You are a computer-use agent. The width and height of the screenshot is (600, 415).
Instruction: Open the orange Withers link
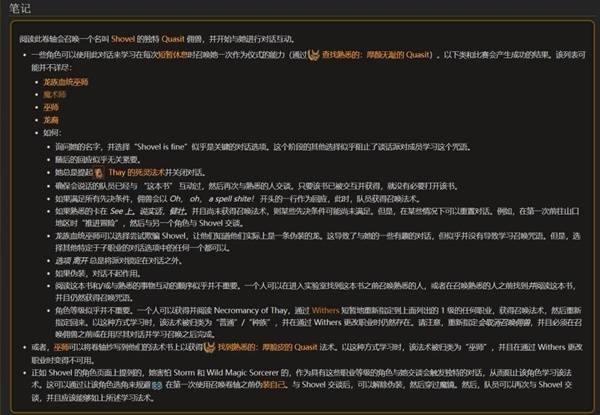(x=325, y=311)
